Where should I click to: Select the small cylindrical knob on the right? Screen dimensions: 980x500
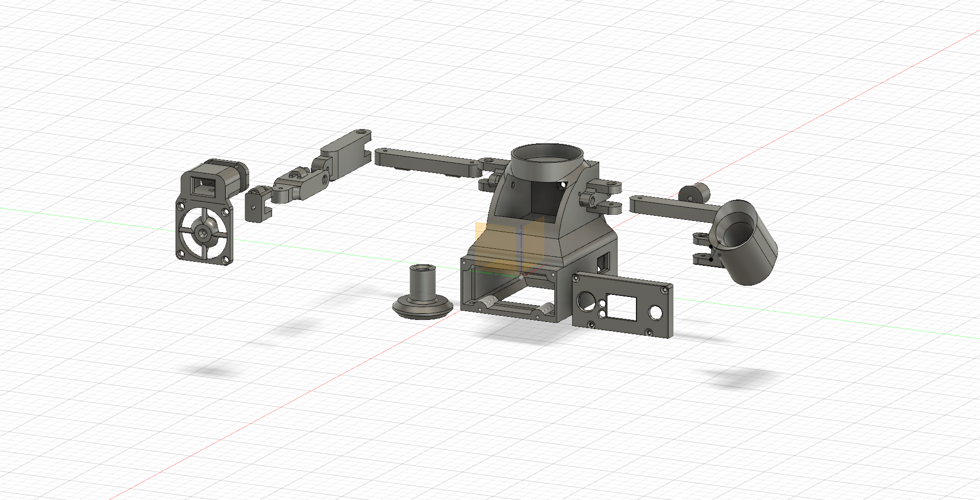[x=694, y=192]
